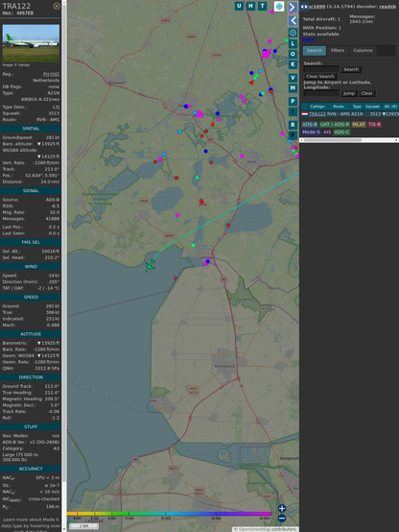Image resolution: width=399 pixels, height=532 pixels.
Task: Open the map layers selector icon
Action: 279,6
